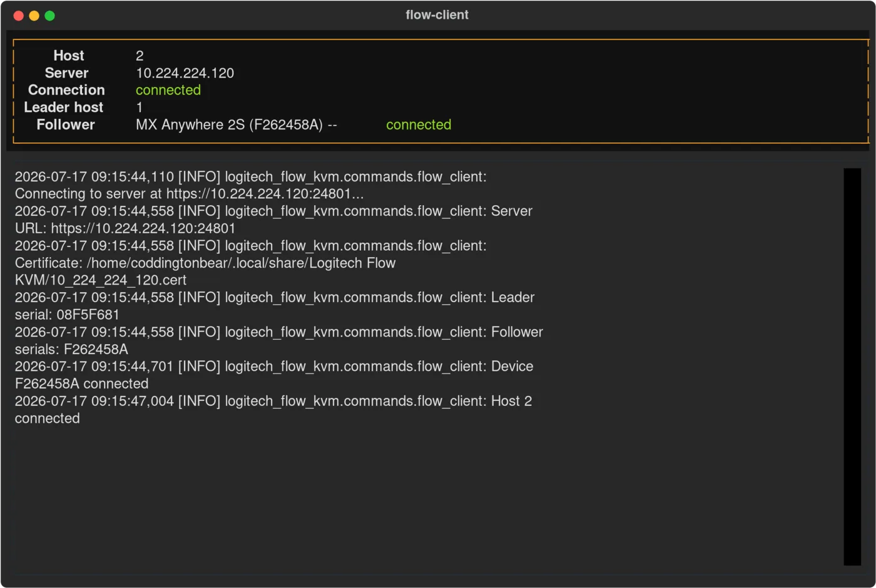The width and height of the screenshot is (876, 588).
Task: Click the Host label
Action: 69,56
